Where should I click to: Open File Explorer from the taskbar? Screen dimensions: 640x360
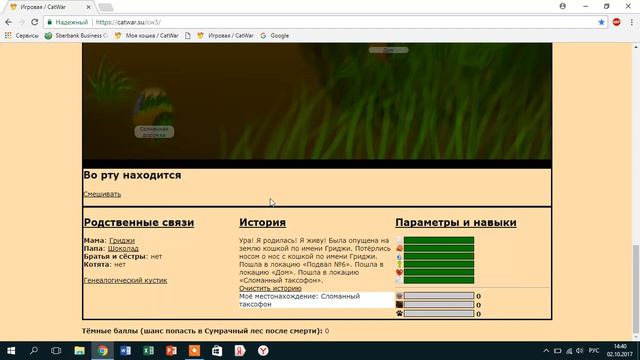[79, 351]
